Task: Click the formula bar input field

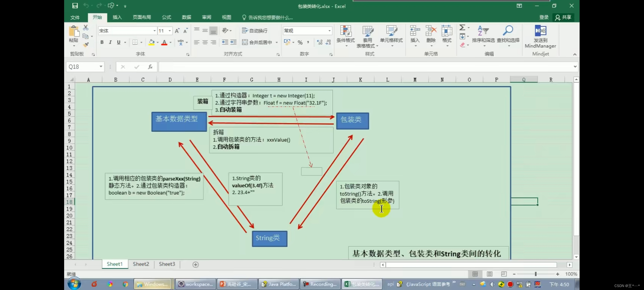Action: click(x=365, y=67)
